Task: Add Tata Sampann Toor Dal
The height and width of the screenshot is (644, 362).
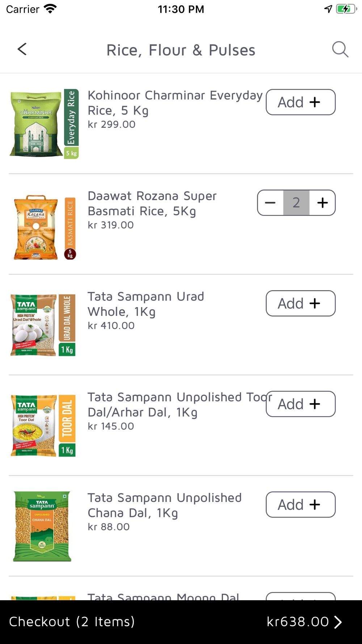Action: click(x=300, y=404)
